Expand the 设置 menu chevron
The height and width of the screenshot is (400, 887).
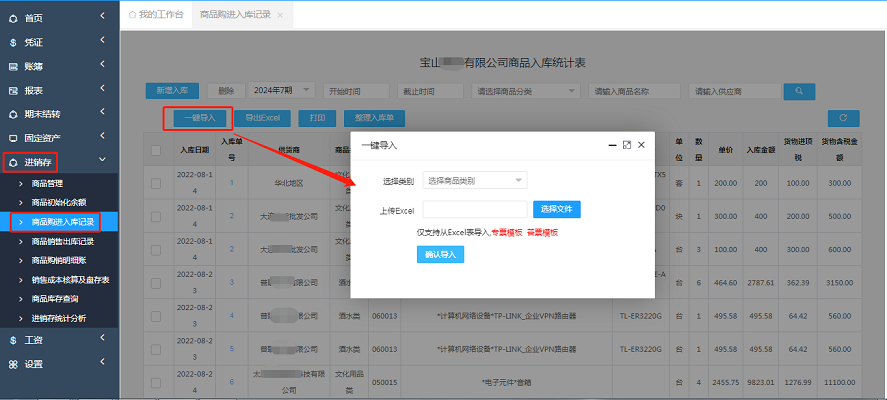click(x=102, y=361)
